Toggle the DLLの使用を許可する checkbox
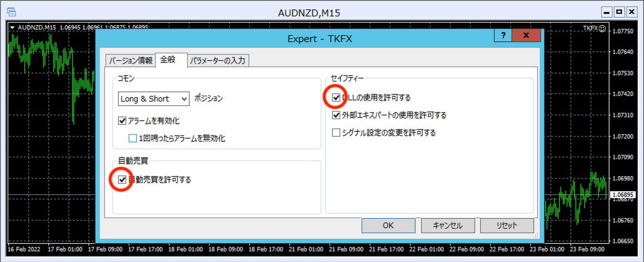Screen dimensions: 644x262 pos(336,98)
